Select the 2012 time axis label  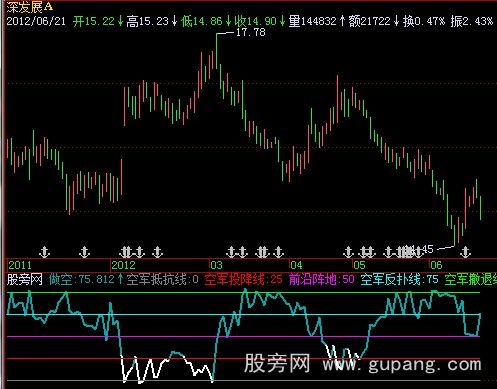[x=123, y=265]
